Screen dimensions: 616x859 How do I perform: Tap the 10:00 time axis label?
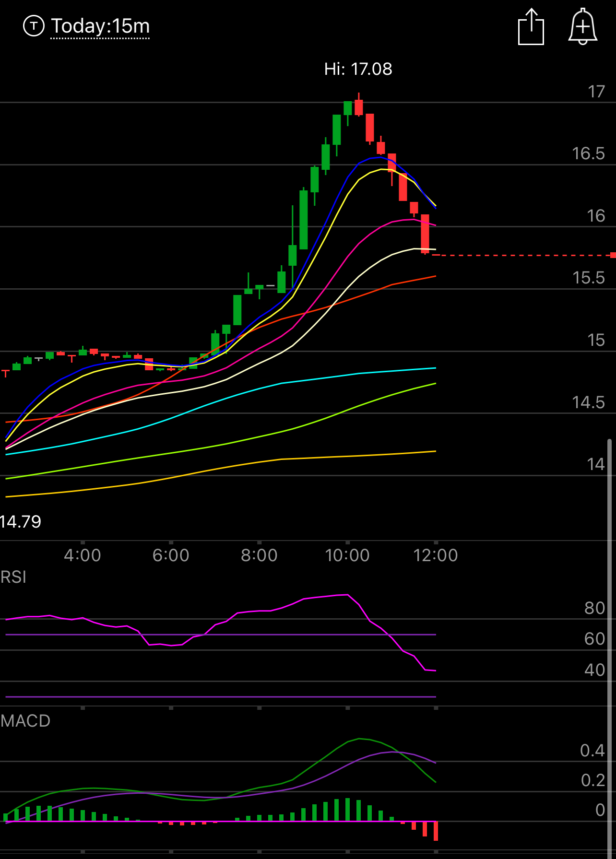[x=347, y=555]
